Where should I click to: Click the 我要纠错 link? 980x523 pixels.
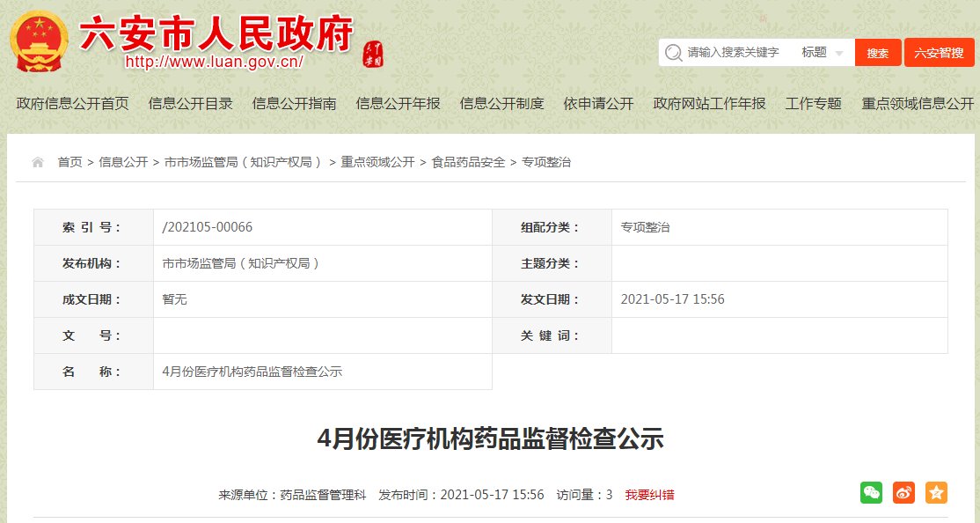pyautogui.click(x=650, y=495)
